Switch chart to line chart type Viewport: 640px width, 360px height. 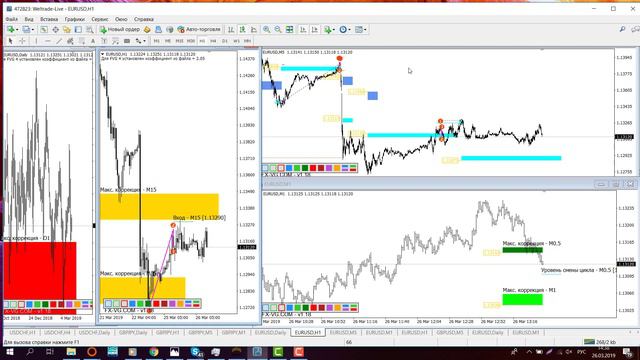[254, 29]
